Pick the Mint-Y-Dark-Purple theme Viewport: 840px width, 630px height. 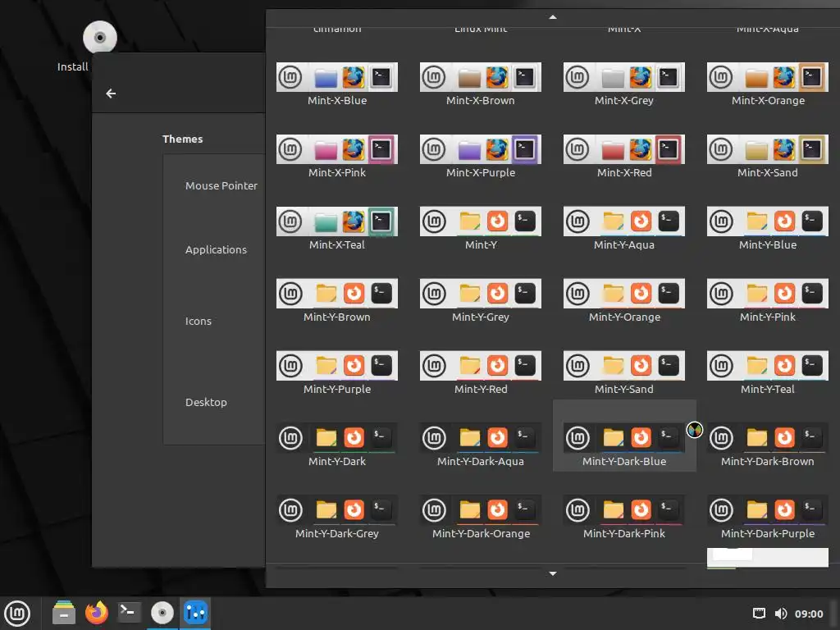click(x=768, y=510)
